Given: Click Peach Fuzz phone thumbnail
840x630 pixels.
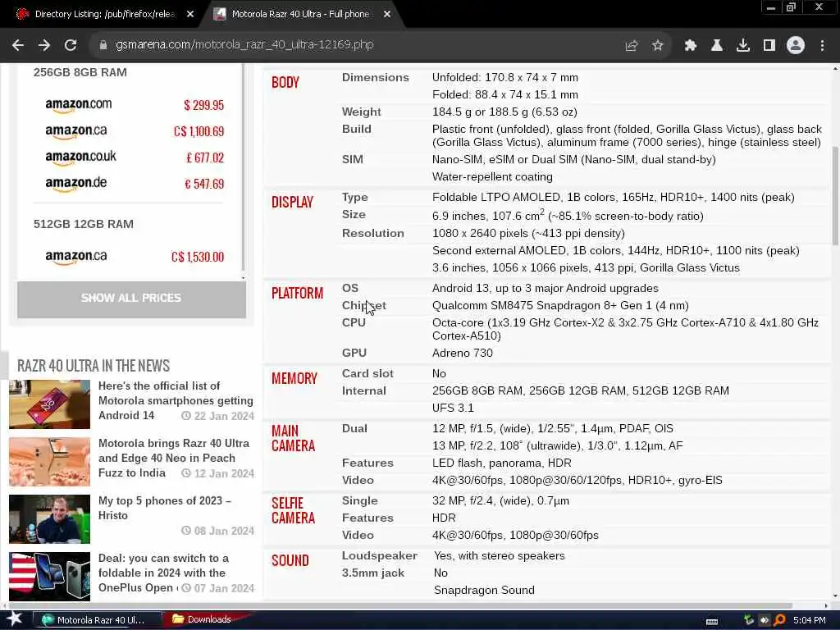Looking at the screenshot, I should [49, 462].
